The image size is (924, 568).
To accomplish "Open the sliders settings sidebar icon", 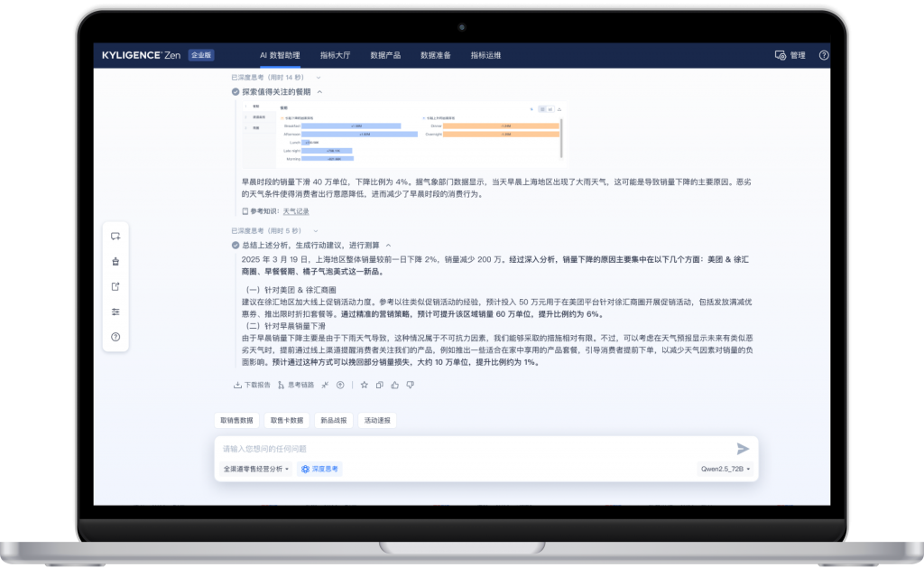I will point(115,312).
